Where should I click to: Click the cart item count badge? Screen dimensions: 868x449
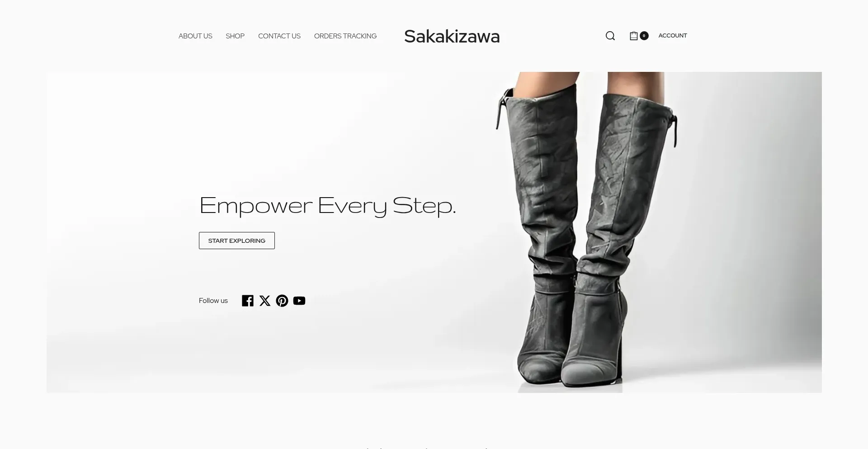(644, 36)
